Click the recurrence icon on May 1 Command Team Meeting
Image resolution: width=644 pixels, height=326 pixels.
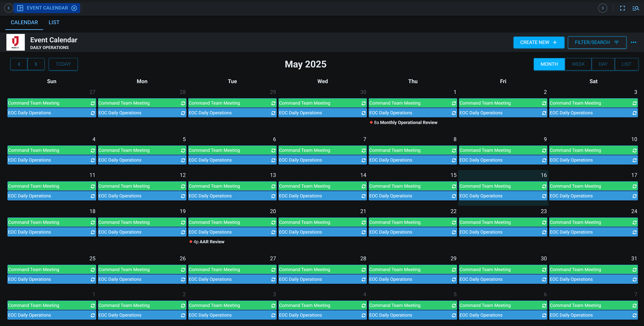coord(453,103)
